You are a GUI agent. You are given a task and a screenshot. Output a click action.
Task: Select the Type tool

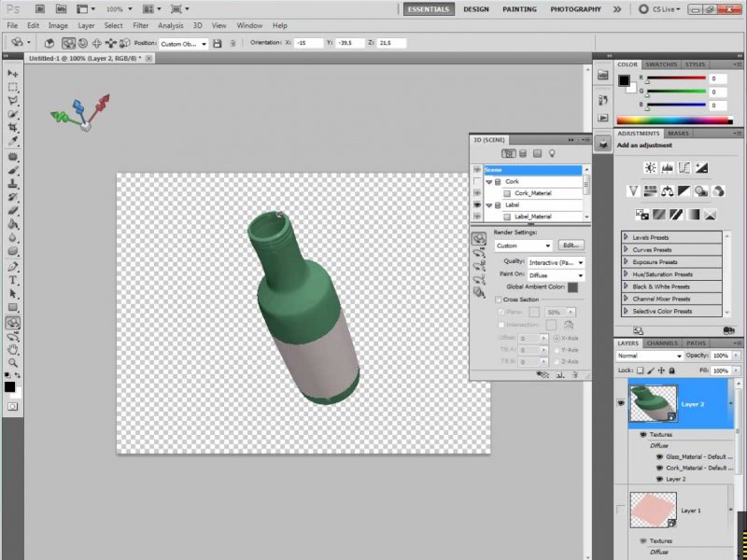pos(13,280)
